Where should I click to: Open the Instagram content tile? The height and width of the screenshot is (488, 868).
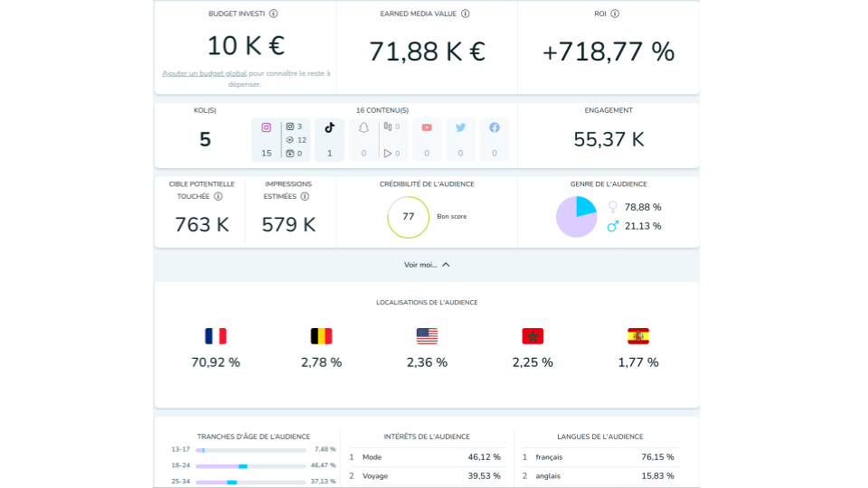pyautogui.click(x=281, y=140)
